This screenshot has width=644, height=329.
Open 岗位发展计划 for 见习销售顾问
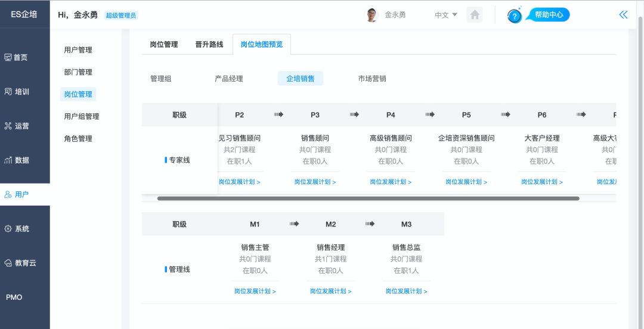point(240,182)
